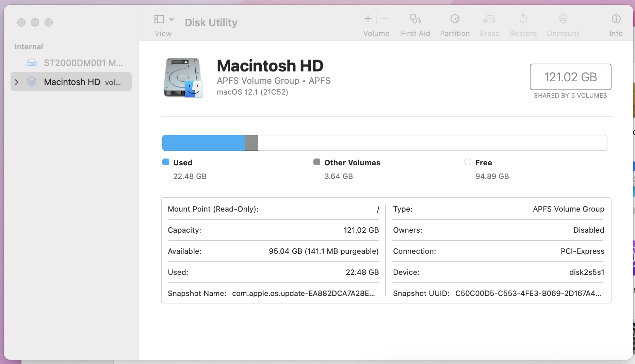Click the 3.64 GB Other Volumes value
635x364 pixels.
pos(339,176)
